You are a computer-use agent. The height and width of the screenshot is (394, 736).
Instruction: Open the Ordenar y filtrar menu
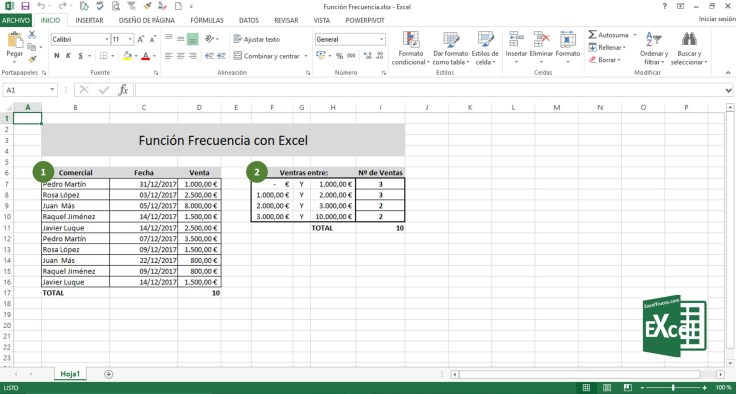pyautogui.click(x=654, y=48)
